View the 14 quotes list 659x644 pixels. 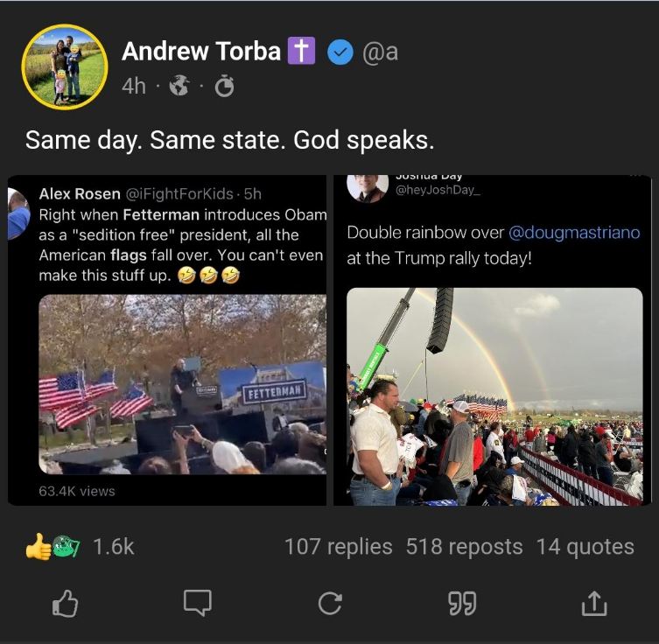[x=585, y=547]
